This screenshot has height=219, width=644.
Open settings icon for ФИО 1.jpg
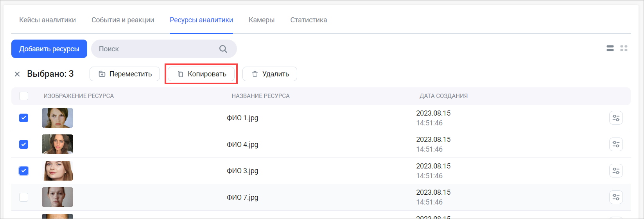click(616, 118)
